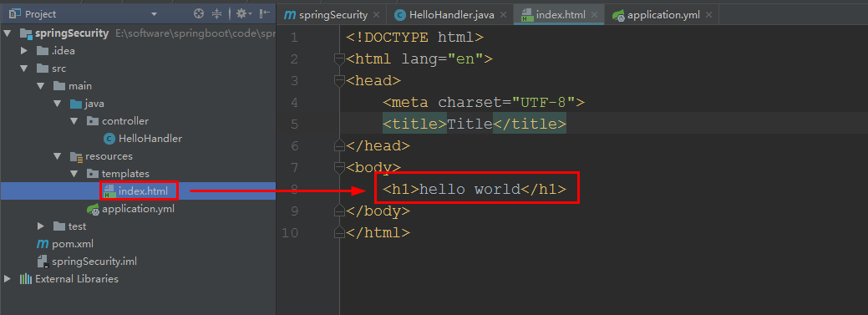Click the templates folder icon

92,174
